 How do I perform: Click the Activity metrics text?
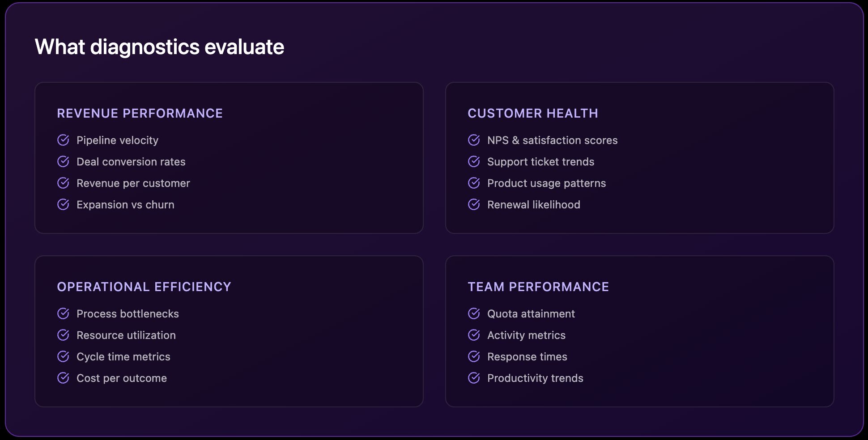click(526, 335)
